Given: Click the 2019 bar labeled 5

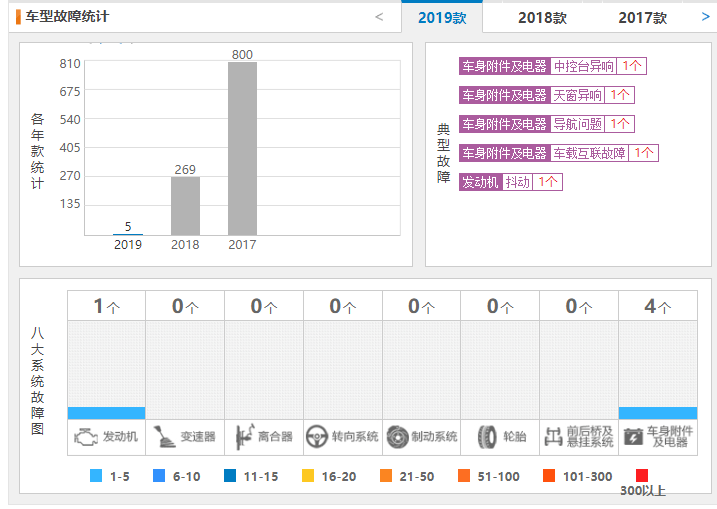Looking at the screenshot, I should pos(128,234).
